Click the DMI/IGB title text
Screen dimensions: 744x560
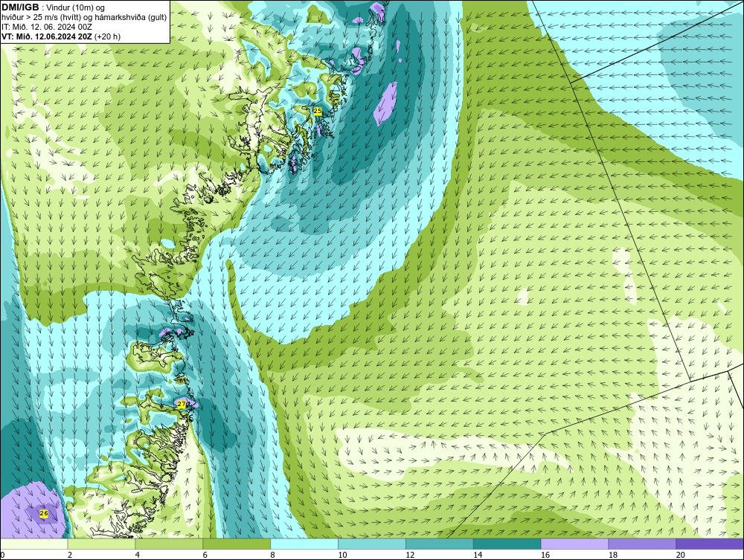click(x=20, y=7)
